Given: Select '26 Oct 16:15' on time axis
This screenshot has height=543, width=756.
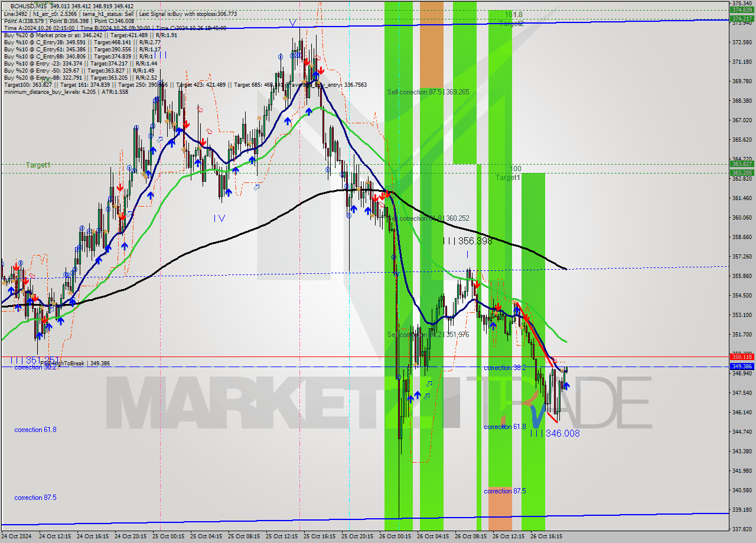Looking at the screenshot, I should (x=546, y=537).
